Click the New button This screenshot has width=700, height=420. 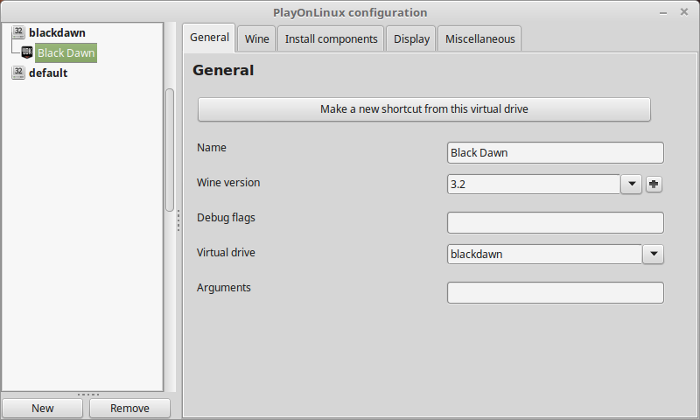tap(42, 408)
